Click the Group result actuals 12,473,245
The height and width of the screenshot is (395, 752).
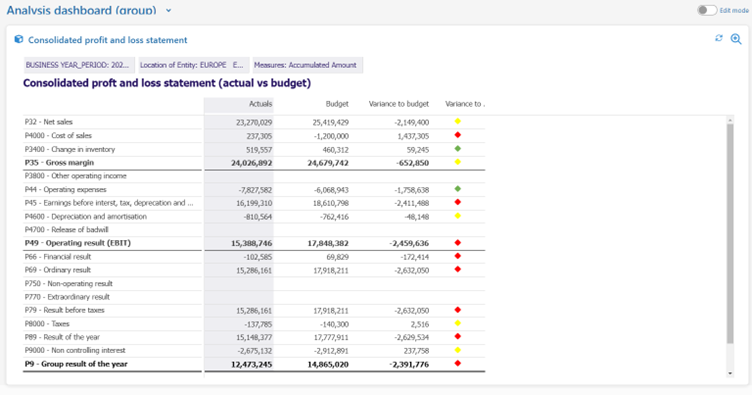(x=251, y=364)
